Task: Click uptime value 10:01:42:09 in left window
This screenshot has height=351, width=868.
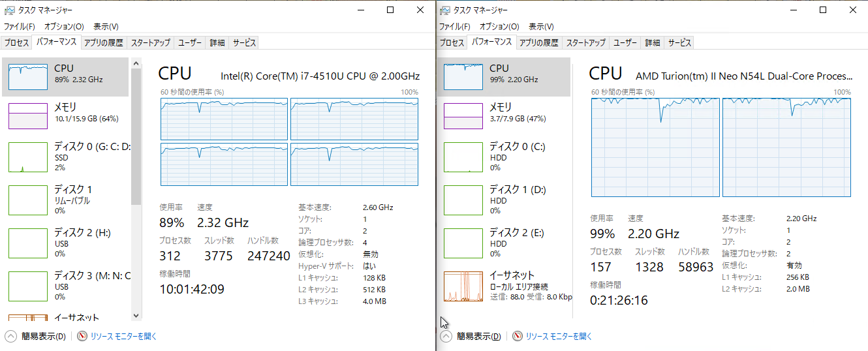Action: [192, 289]
